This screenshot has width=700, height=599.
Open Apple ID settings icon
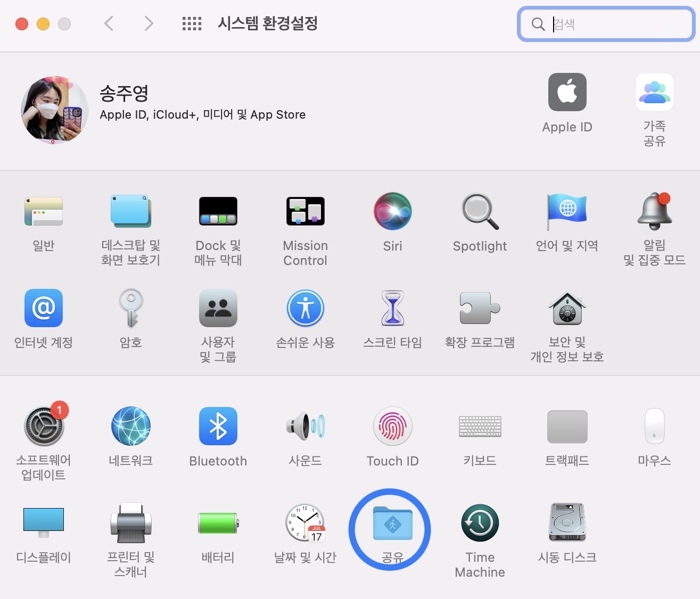pyautogui.click(x=567, y=92)
